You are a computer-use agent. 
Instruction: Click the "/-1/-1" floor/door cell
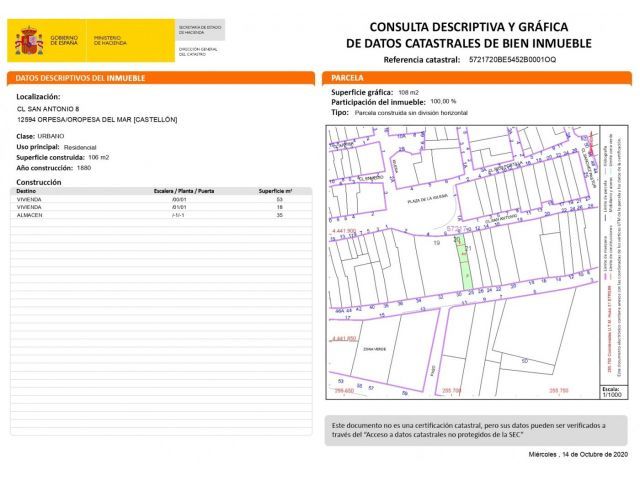(x=178, y=215)
